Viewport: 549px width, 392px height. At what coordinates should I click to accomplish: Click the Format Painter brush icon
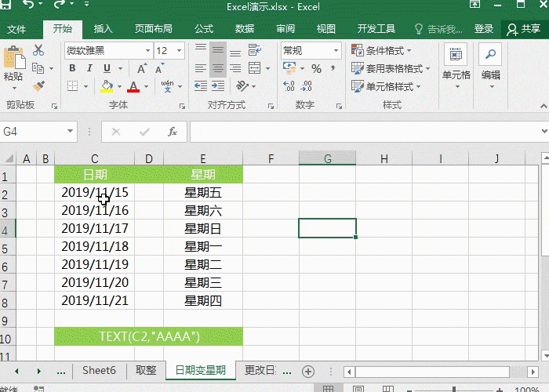click(x=38, y=85)
